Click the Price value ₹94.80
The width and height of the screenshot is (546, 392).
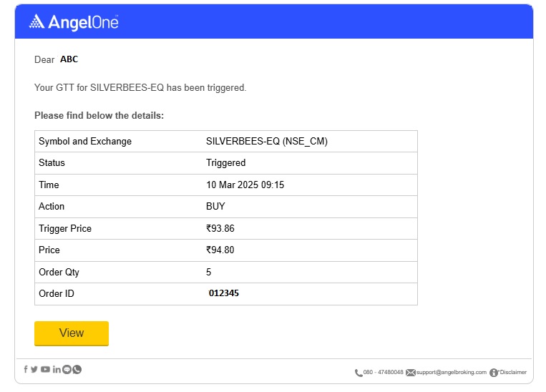[220, 250]
